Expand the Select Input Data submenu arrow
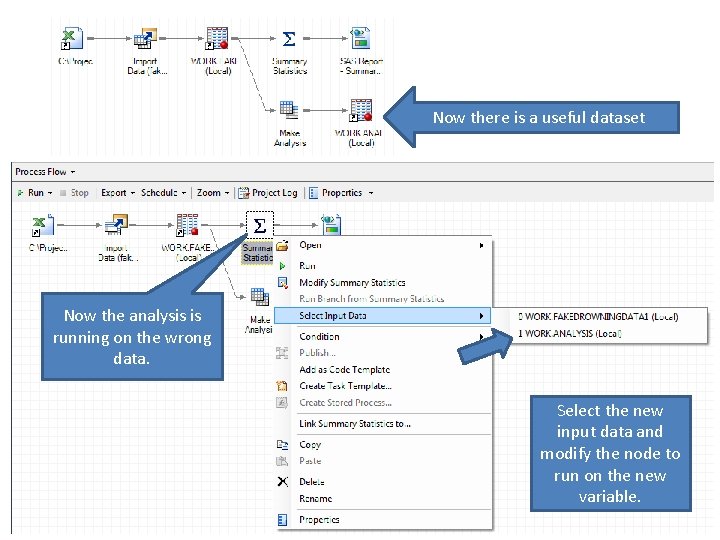The width and height of the screenshot is (720, 540). [481, 316]
